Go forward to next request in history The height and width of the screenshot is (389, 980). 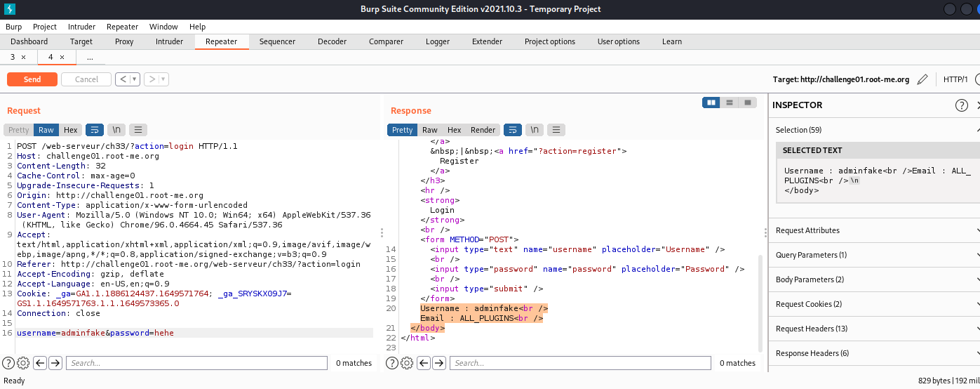tap(152, 79)
